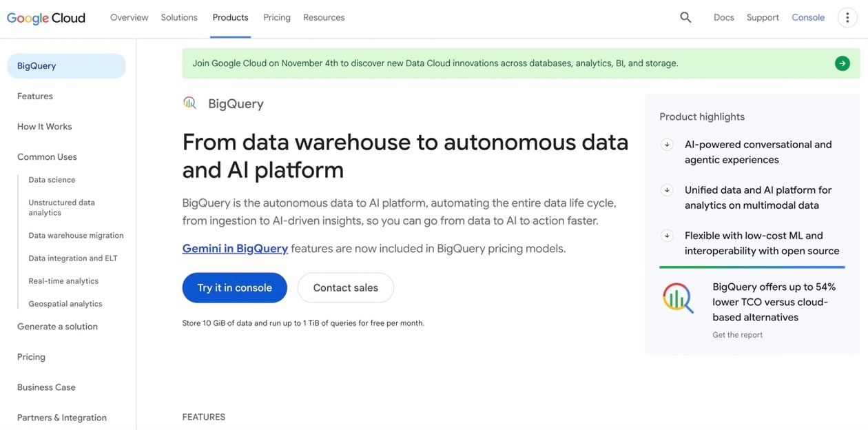Select BigQuery in the left sidebar

pos(66,66)
